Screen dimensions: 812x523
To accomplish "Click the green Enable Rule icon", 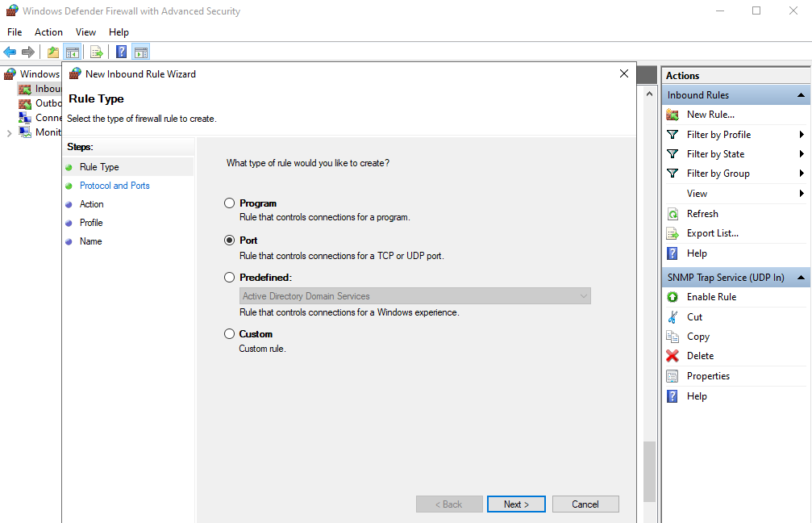I will (673, 297).
